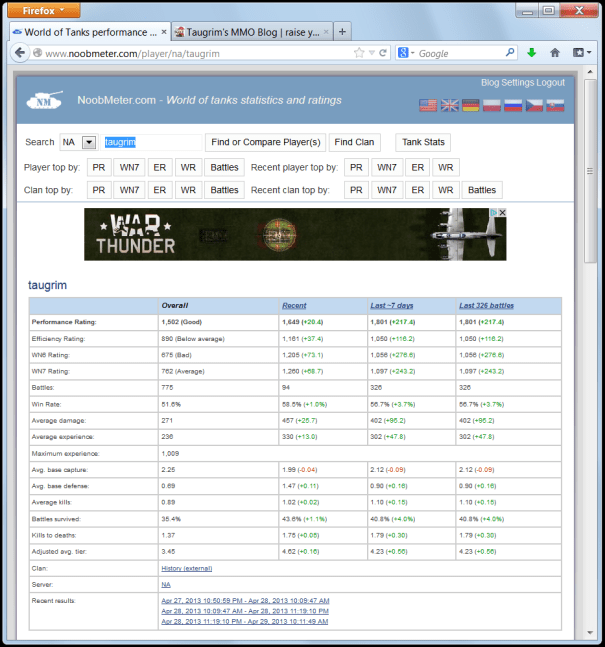
Task: Open downloads with green arrow icon
Action: [532, 53]
